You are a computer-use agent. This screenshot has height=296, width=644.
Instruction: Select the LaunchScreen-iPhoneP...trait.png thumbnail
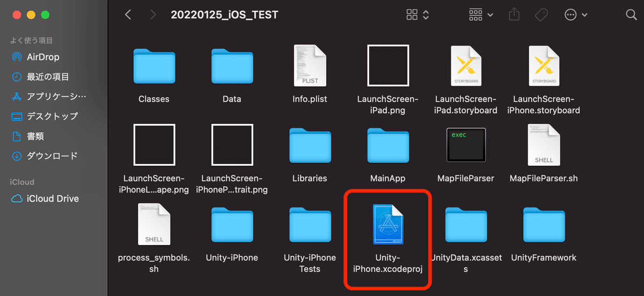pos(232,145)
